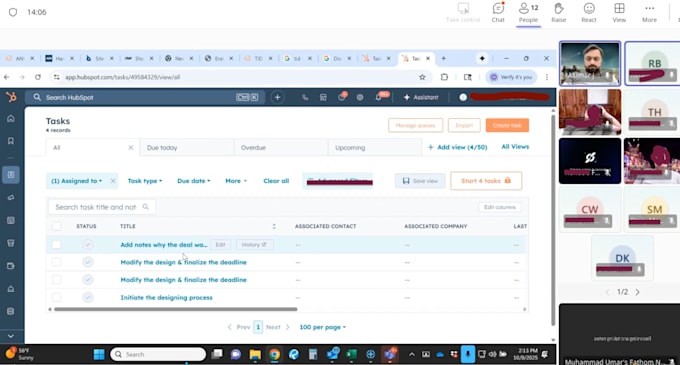The height and width of the screenshot is (365, 680).
Task: Show hidden system tray icons chevron
Action: [412, 355]
